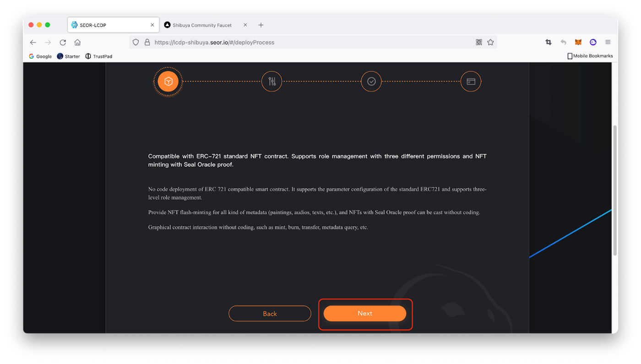This screenshot has width=641, height=364.
Task: Bookmark this page with the star icon
Action: (490, 42)
